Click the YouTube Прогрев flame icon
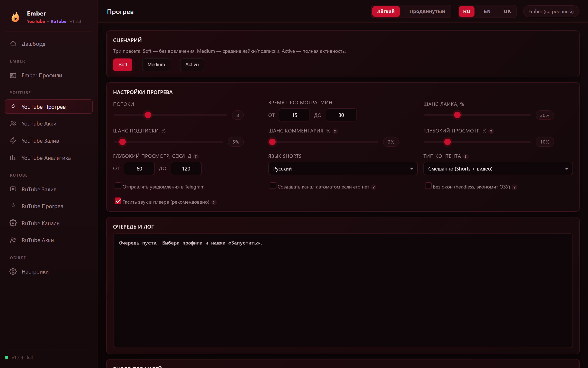Screen dimensions: 588x368 pyautogui.click(x=13, y=106)
